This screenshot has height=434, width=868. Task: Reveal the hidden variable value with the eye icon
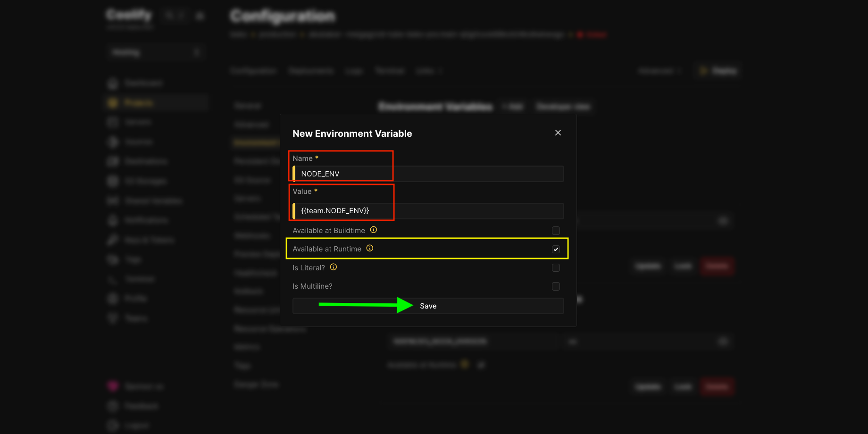click(723, 220)
